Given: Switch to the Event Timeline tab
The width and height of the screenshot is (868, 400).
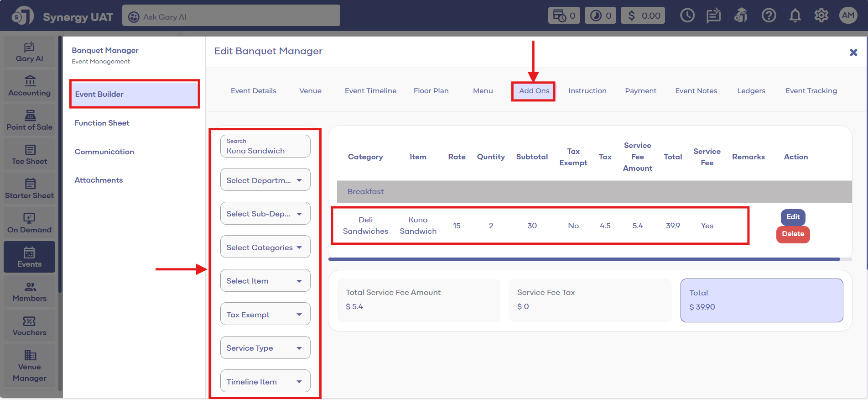Looking at the screenshot, I should pos(370,91).
